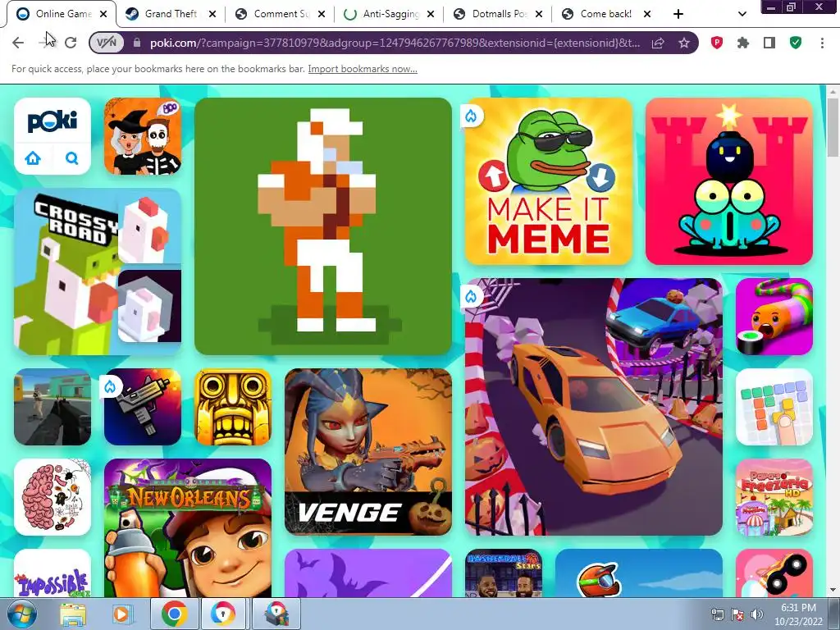Image resolution: width=840 pixels, height=630 pixels.
Task: Open the Subway Surfers New Orleans game
Action: click(188, 528)
